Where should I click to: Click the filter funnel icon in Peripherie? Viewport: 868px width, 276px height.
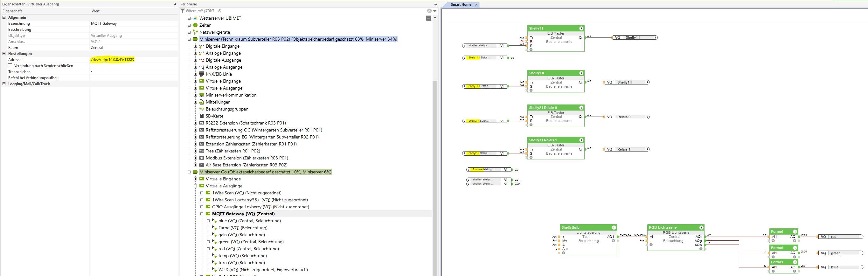[183, 11]
